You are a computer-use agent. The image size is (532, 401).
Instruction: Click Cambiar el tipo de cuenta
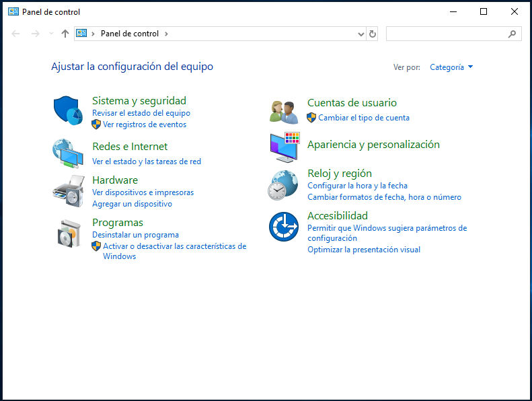pyautogui.click(x=364, y=118)
